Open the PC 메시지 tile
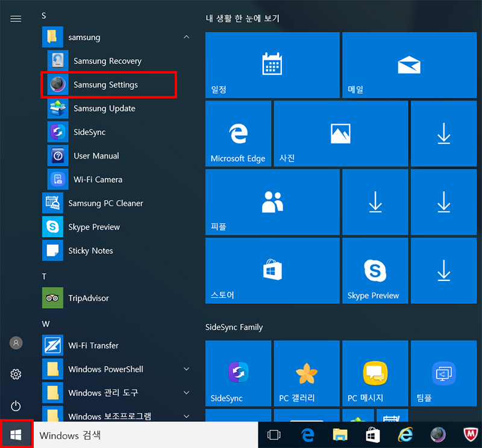Screen dimensions: 482x448 (x=375, y=373)
